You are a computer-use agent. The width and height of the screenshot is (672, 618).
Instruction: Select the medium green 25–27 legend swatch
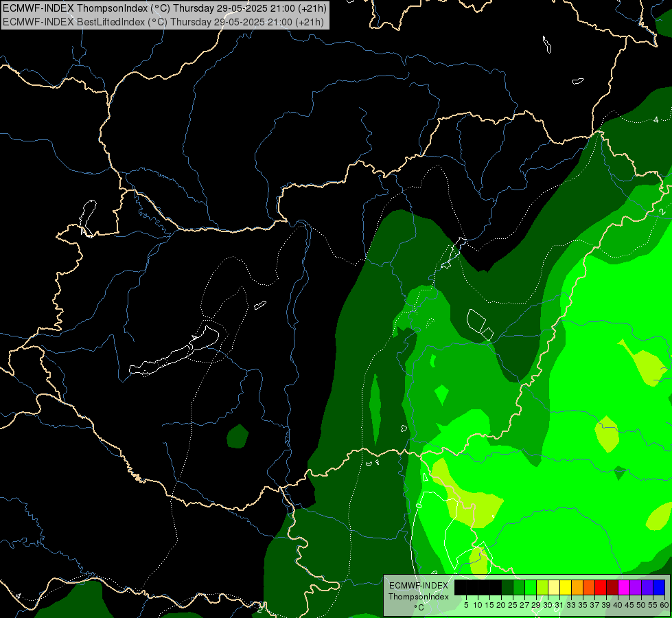(519, 587)
